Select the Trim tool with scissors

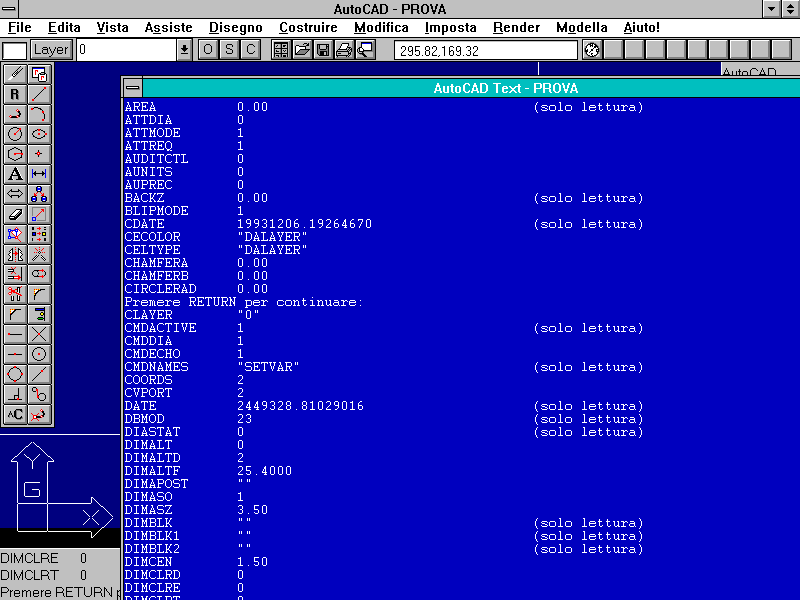15,294
